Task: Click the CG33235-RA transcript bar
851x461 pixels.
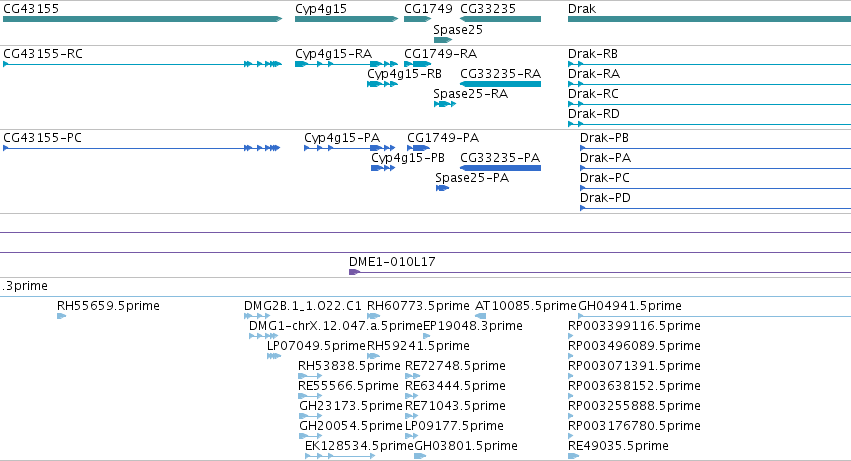Action: [500, 84]
